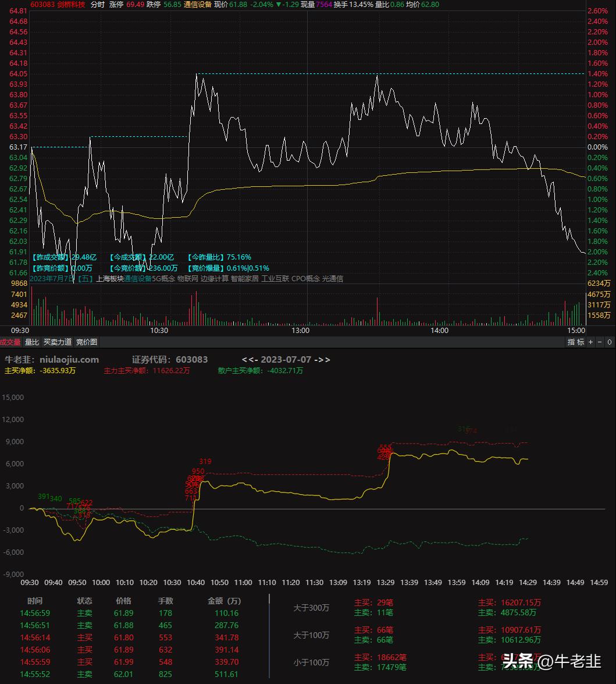Click 13:29 label on fund flow axis

pyautogui.click(x=386, y=582)
